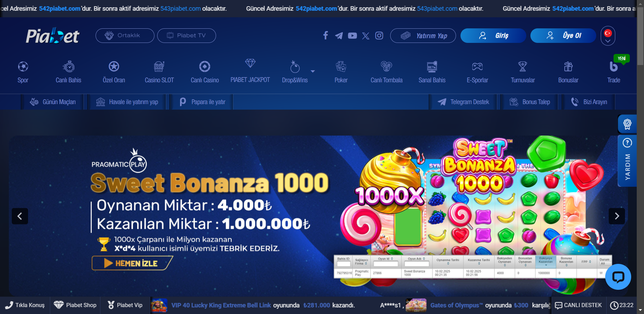Expand the Turkish flag language selector
This screenshot has width=644, height=314.
coord(608,36)
